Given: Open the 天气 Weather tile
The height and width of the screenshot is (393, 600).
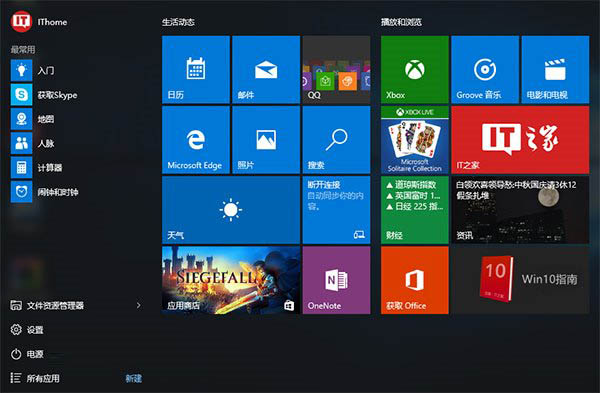Looking at the screenshot, I should pyautogui.click(x=231, y=210).
